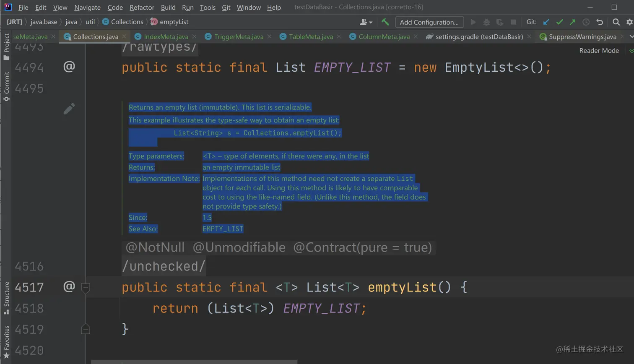Open the Structure tool window

point(6,298)
